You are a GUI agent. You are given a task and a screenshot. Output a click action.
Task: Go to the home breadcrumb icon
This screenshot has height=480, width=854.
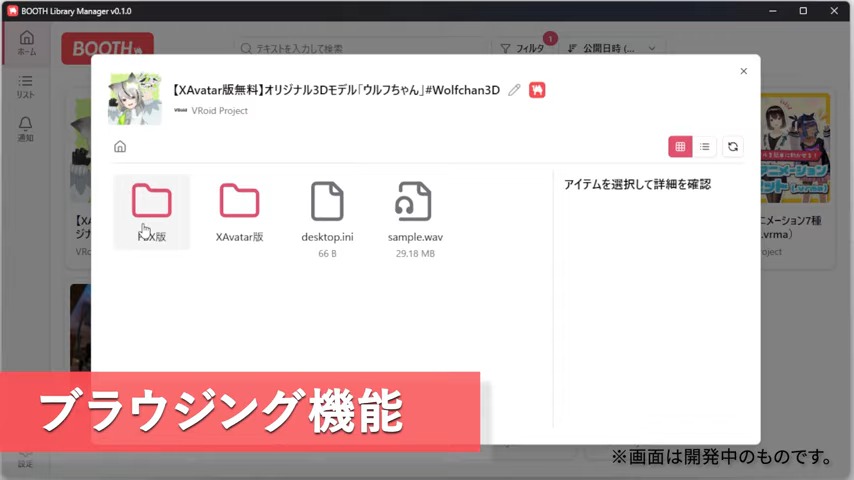click(120, 147)
